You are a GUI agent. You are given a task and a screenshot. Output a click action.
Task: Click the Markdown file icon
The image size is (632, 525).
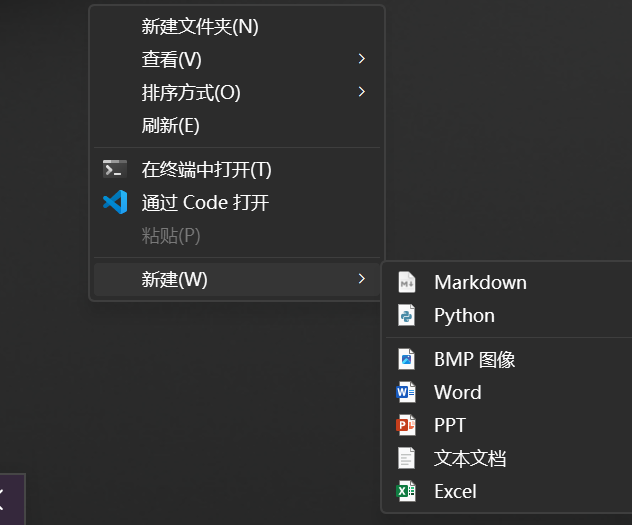[x=407, y=282]
